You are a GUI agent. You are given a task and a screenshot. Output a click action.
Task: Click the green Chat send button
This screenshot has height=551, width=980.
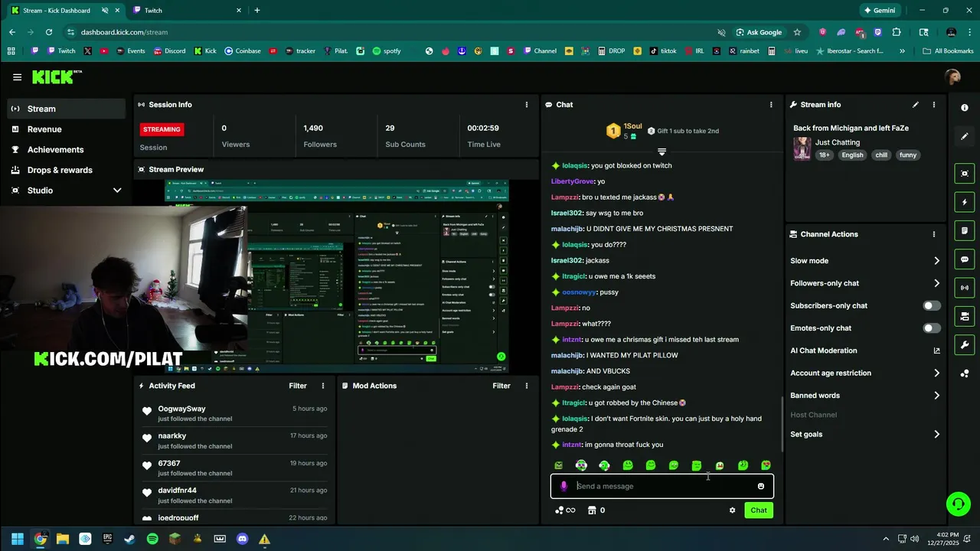(x=759, y=510)
